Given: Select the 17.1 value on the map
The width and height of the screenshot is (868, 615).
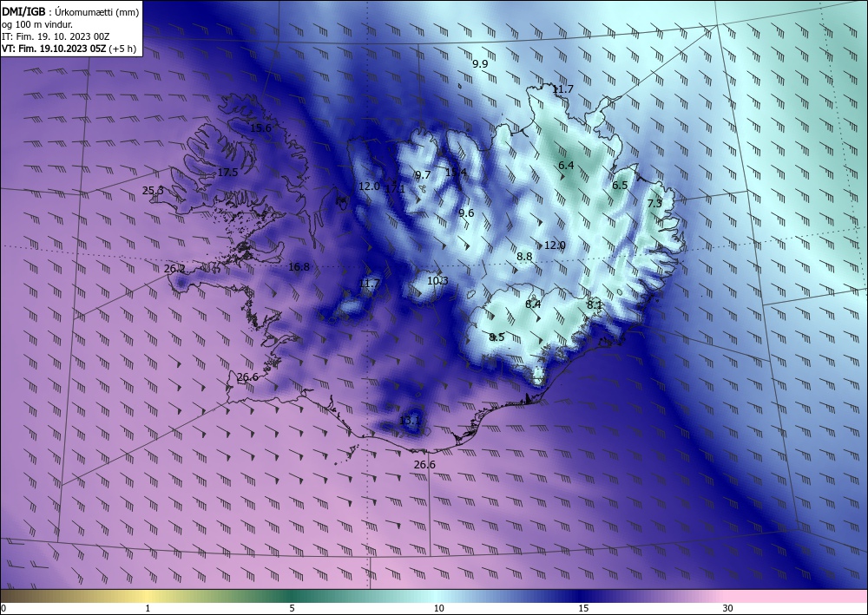Looking at the screenshot, I should pos(395,188).
